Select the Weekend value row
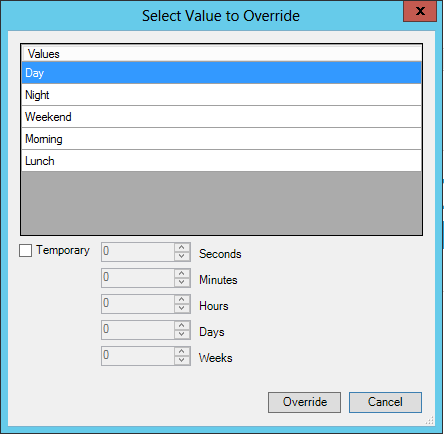The image size is (444, 434). 222,117
